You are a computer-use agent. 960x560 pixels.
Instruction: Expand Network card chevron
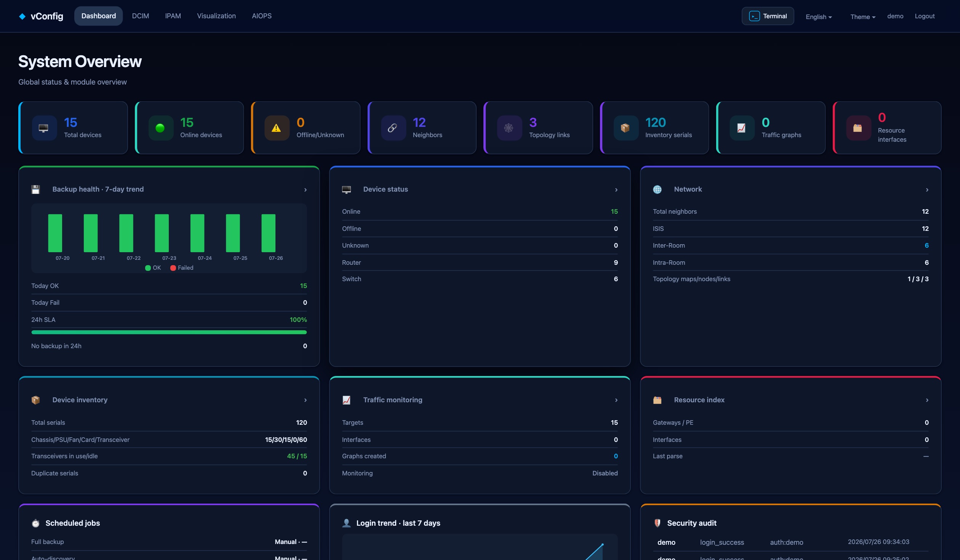[x=927, y=190]
